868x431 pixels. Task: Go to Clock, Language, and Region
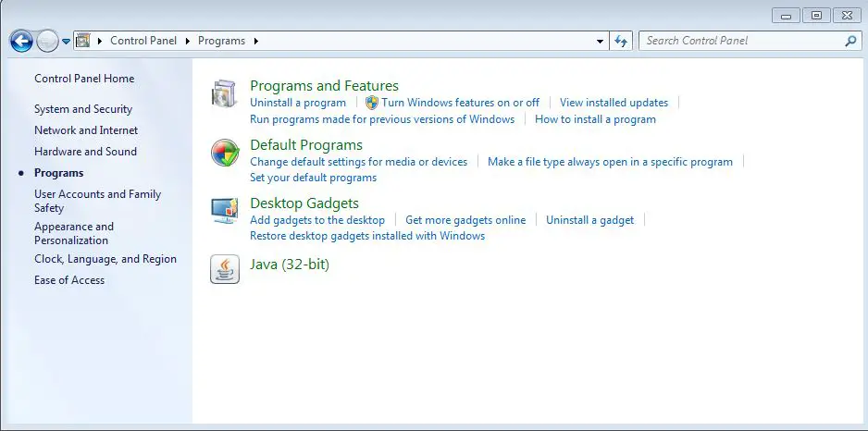(105, 259)
